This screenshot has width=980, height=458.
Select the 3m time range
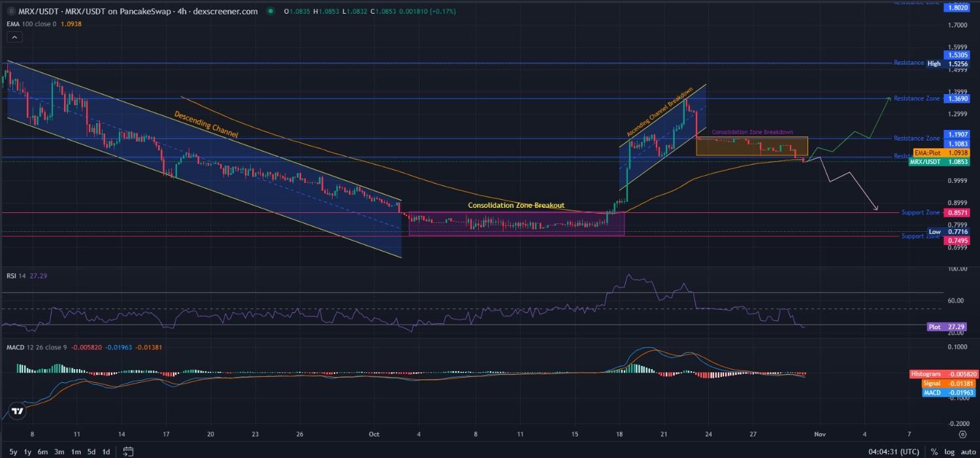[x=59, y=451]
